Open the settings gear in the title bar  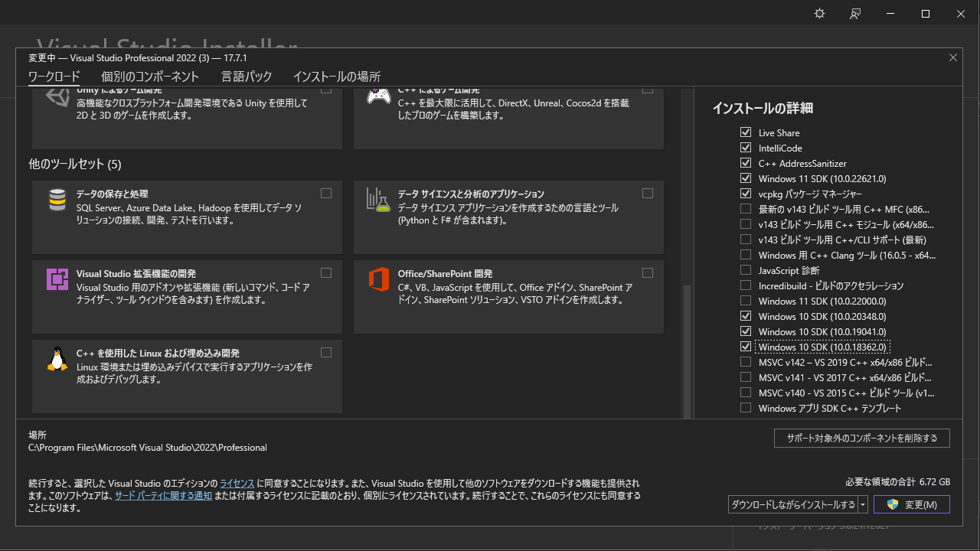(819, 13)
